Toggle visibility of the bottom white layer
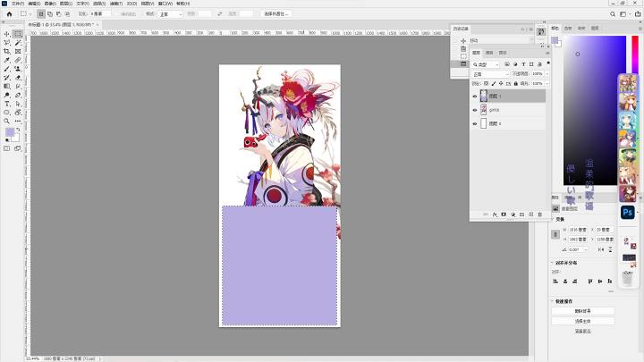644x362 pixels. 475,123
